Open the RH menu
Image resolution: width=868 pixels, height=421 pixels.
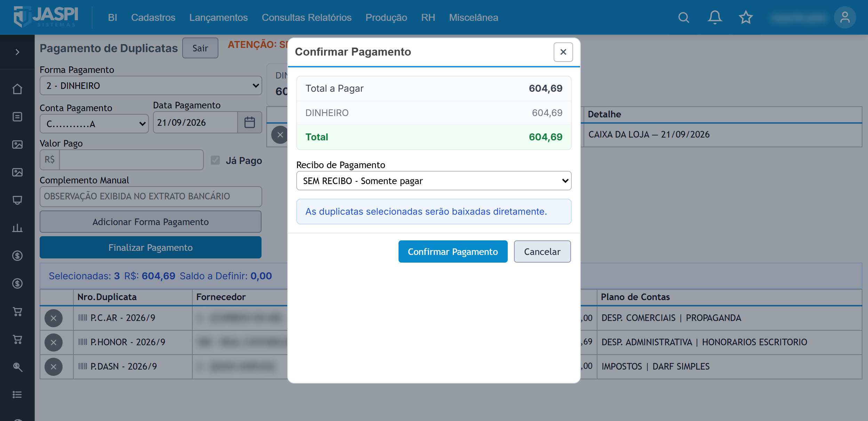pyautogui.click(x=428, y=17)
